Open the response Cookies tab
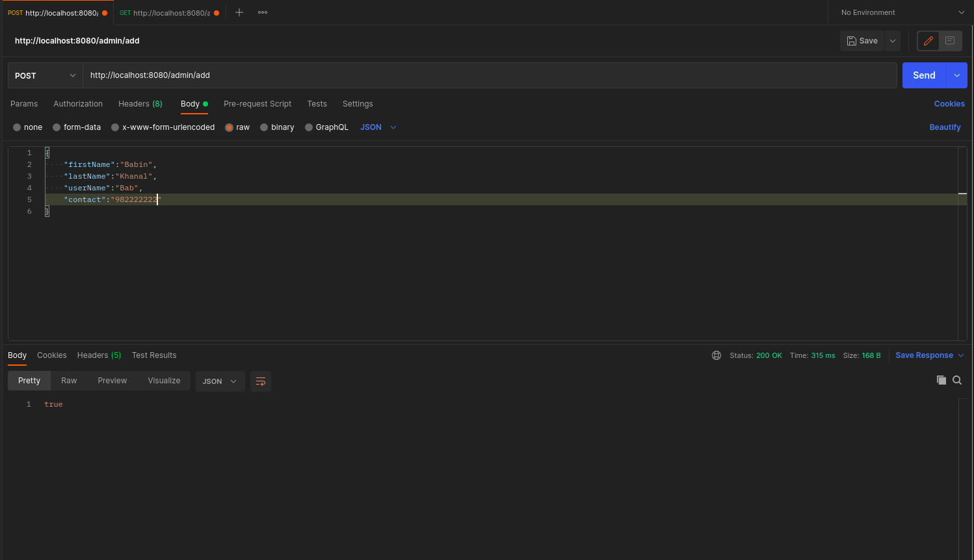 [52, 355]
